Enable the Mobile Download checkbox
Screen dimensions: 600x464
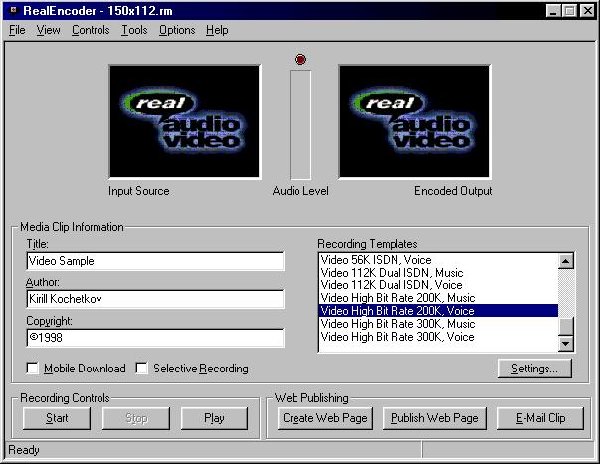(x=33, y=368)
